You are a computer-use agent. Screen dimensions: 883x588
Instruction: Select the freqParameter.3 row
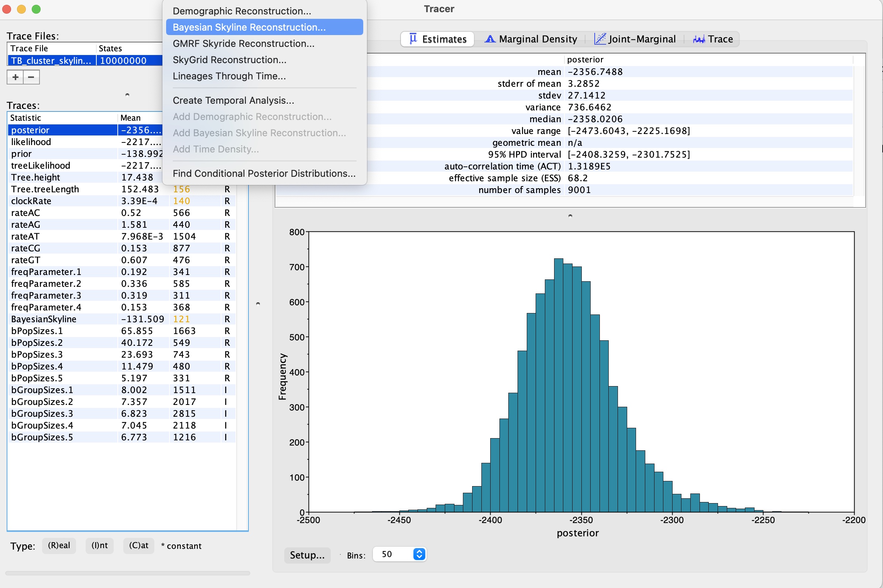click(x=121, y=295)
